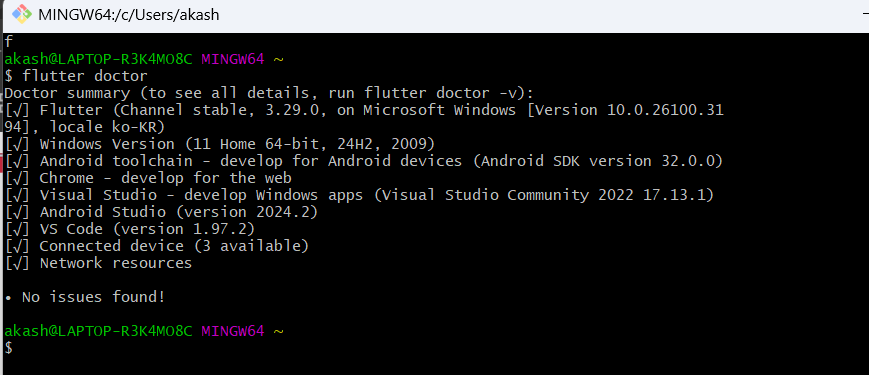The image size is (869, 375).
Task: Click the top green 'akash@LAPTOP-R3K4MO8C' prompt
Action: pyautogui.click(x=98, y=59)
